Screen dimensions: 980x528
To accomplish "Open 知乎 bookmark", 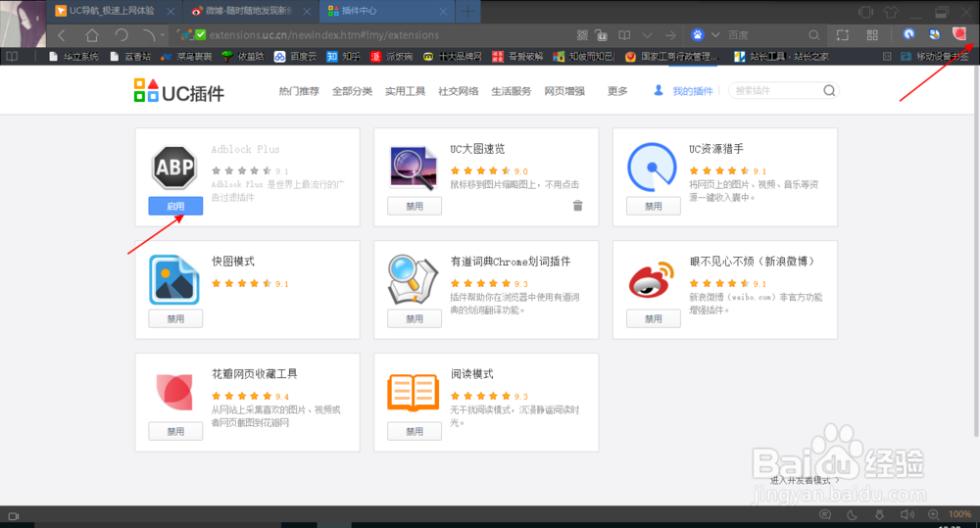I will (x=344, y=56).
